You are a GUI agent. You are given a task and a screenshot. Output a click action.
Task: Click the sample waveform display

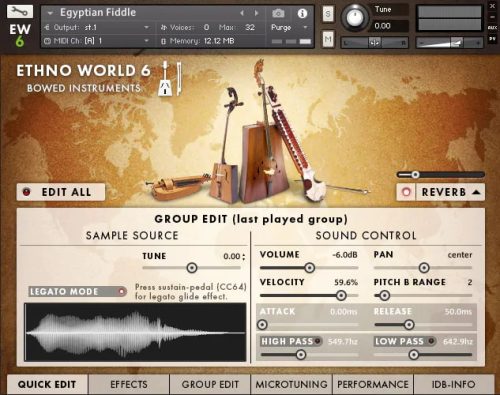(x=135, y=332)
